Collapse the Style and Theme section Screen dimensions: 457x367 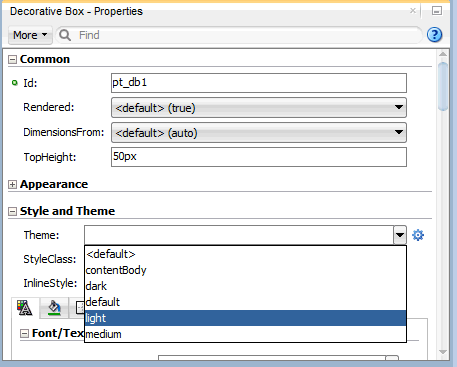12,211
